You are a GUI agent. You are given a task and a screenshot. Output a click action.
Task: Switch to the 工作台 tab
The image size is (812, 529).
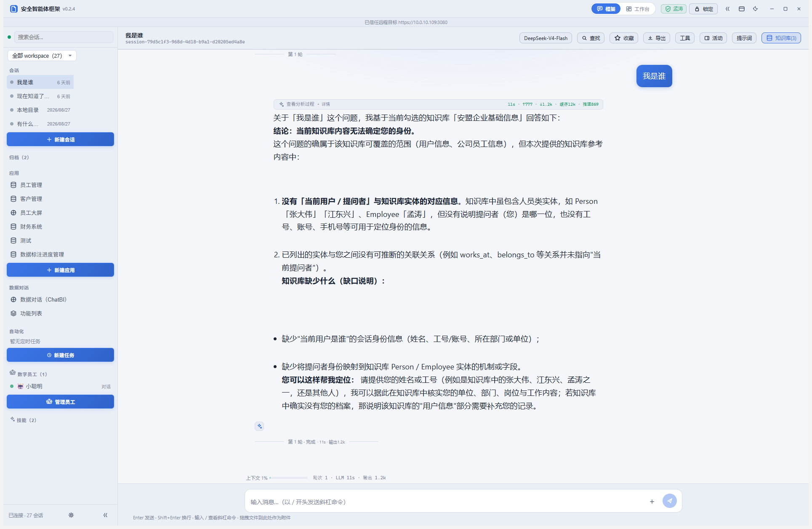point(637,9)
